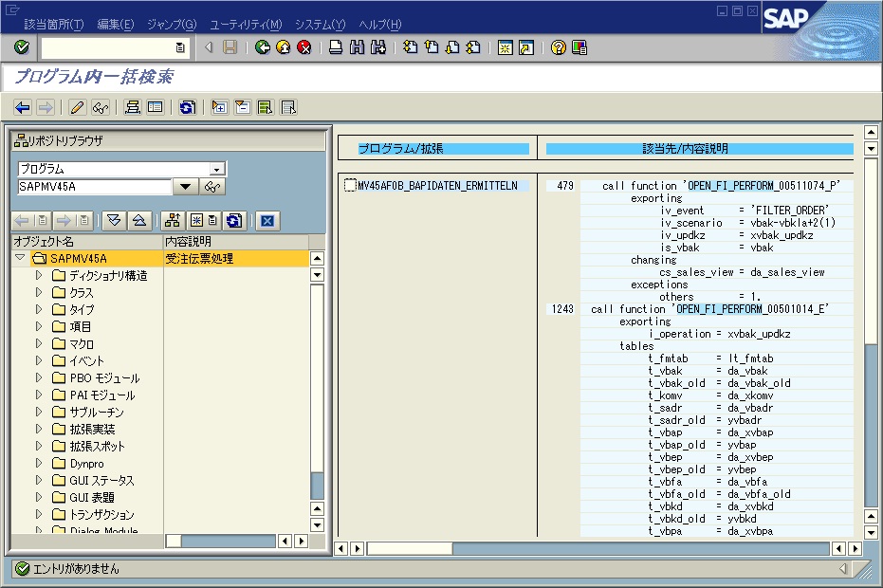This screenshot has height=588, width=883.
Task: Click the green checkmark Enter icon
Action: coord(22,47)
